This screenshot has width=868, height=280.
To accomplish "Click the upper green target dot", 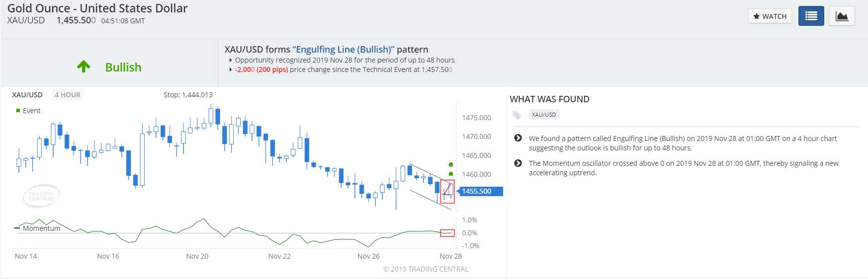I will click(x=451, y=164).
